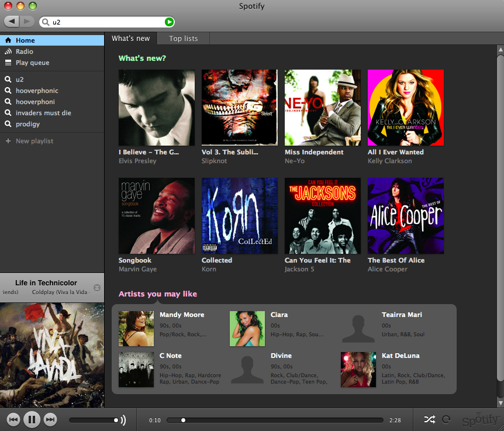
Task: Click the main view vertical scrollbar
Action: click(x=500, y=219)
